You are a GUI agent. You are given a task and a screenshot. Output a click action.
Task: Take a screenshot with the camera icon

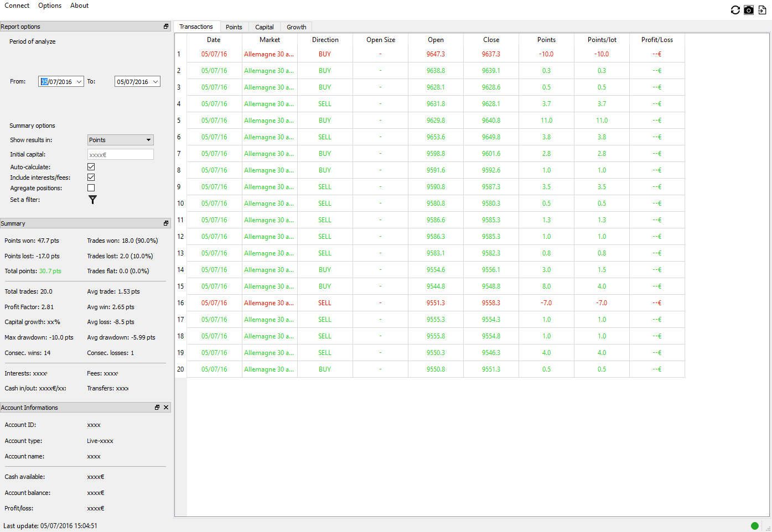pos(748,10)
